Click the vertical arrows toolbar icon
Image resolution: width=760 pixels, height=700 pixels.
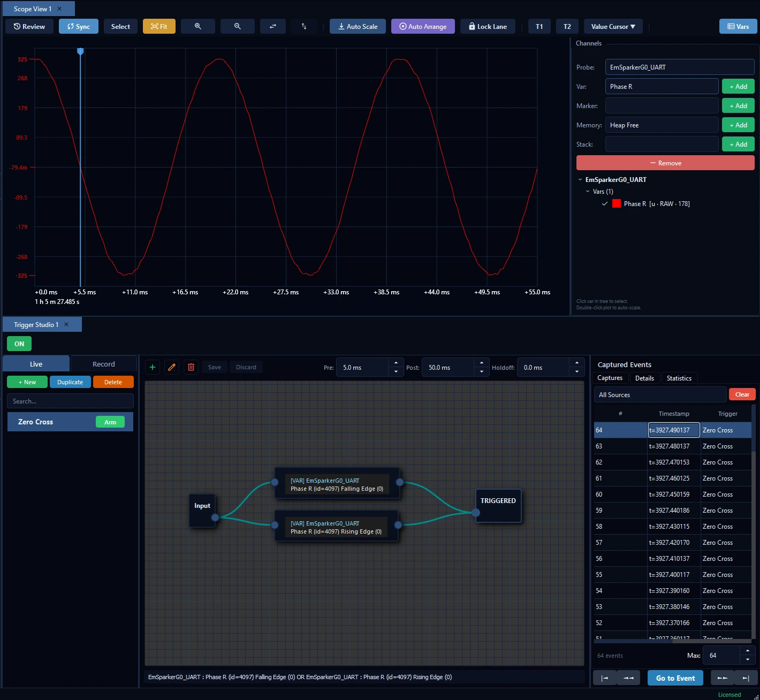pos(304,26)
